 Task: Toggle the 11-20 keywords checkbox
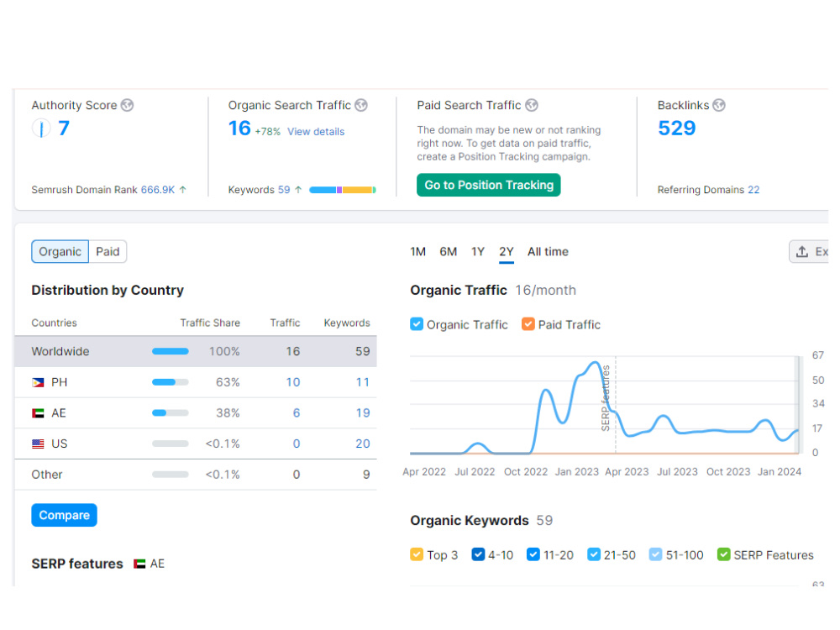pyautogui.click(x=533, y=554)
